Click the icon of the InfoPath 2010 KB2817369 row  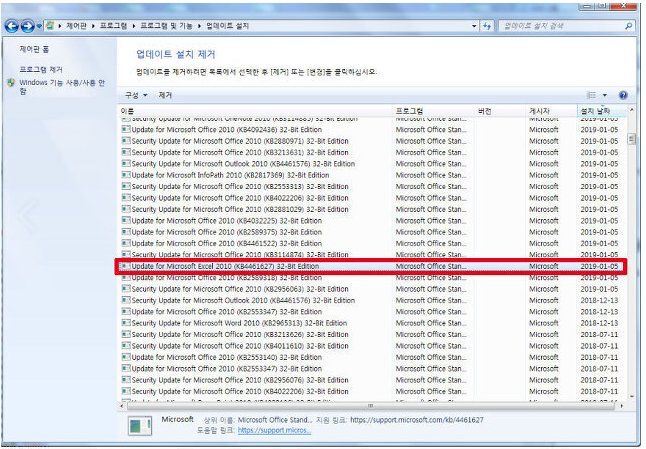126,175
